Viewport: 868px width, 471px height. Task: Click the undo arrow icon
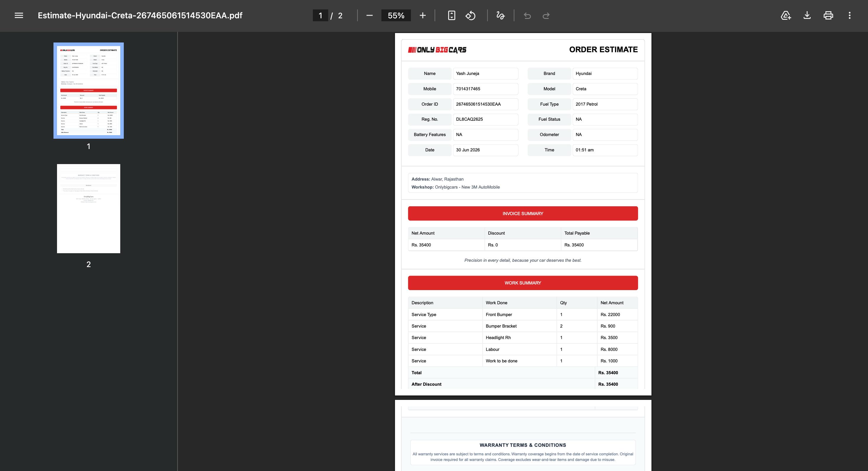coord(527,15)
